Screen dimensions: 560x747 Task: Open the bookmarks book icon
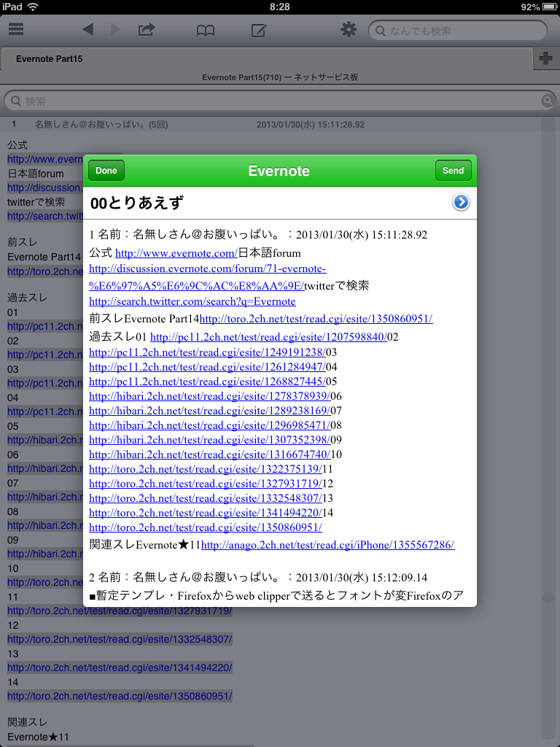click(206, 31)
